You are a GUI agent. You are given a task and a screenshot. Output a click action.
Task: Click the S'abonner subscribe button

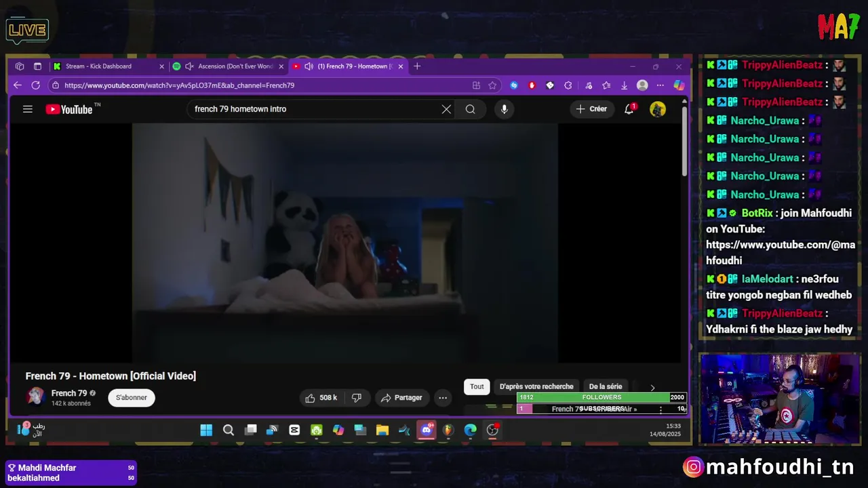(132, 398)
